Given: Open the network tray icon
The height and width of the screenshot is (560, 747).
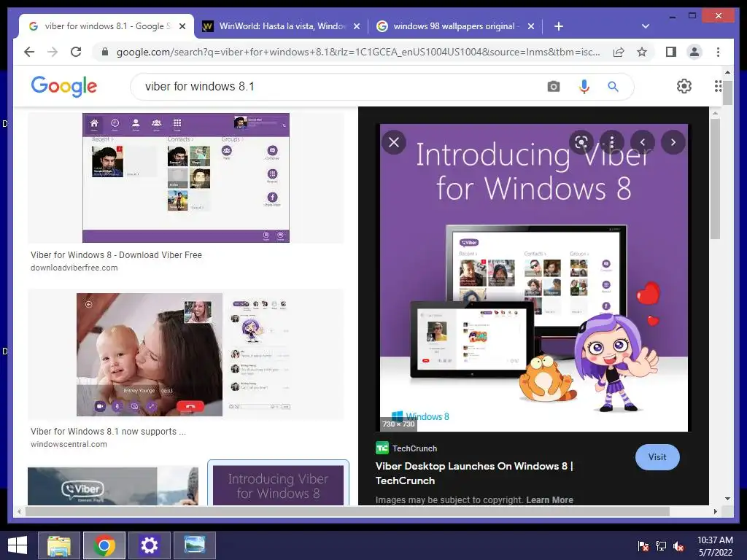Looking at the screenshot, I should (661, 546).
